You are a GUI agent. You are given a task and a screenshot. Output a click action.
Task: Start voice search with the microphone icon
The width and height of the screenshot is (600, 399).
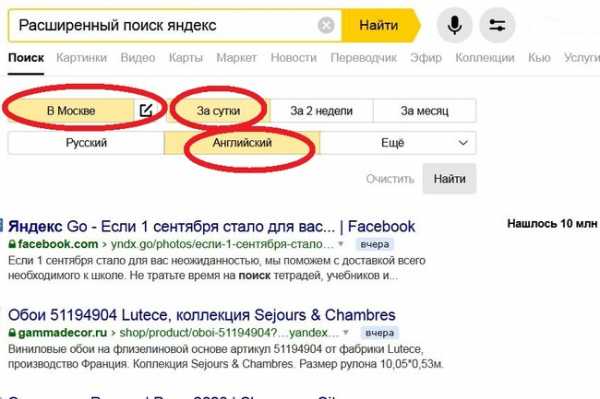click(454, 25)
